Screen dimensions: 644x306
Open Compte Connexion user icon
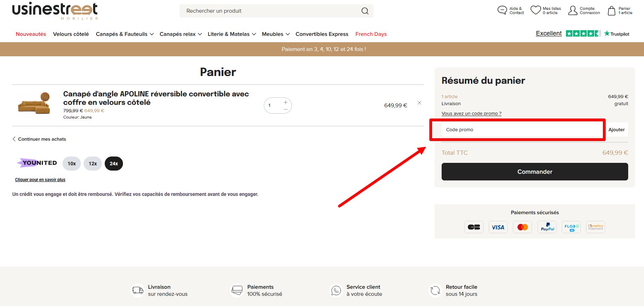[x=573, y=10]
